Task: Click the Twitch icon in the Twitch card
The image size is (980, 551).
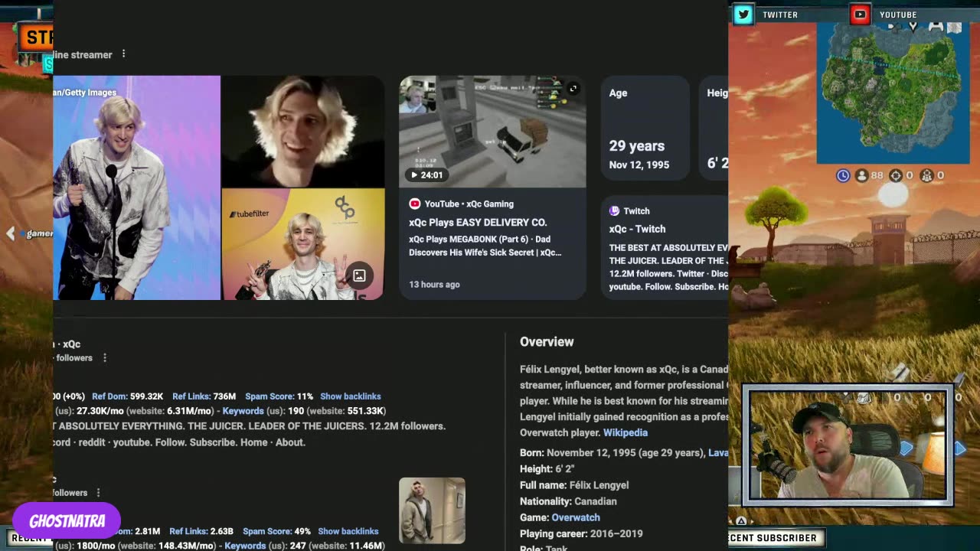Action: 614,211
